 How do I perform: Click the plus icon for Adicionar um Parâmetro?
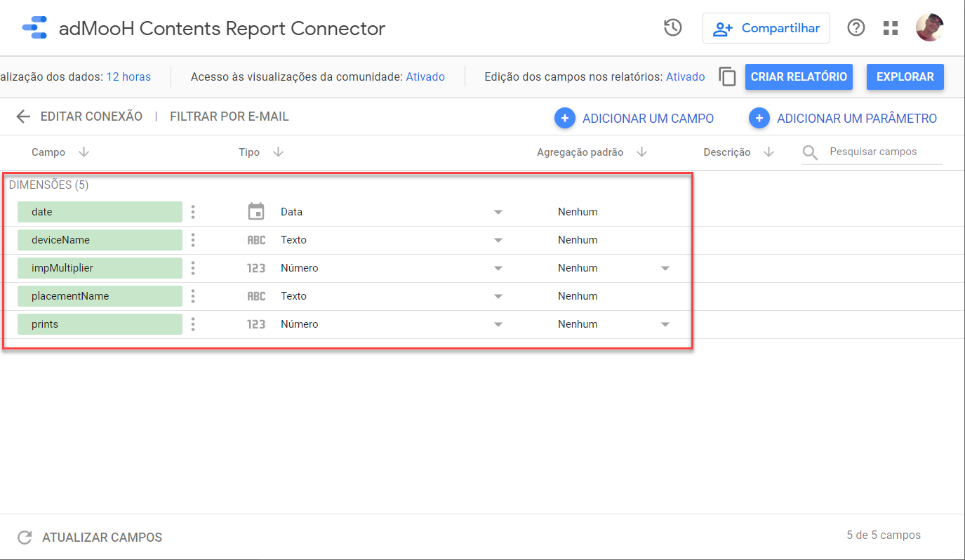coord(759,119)
